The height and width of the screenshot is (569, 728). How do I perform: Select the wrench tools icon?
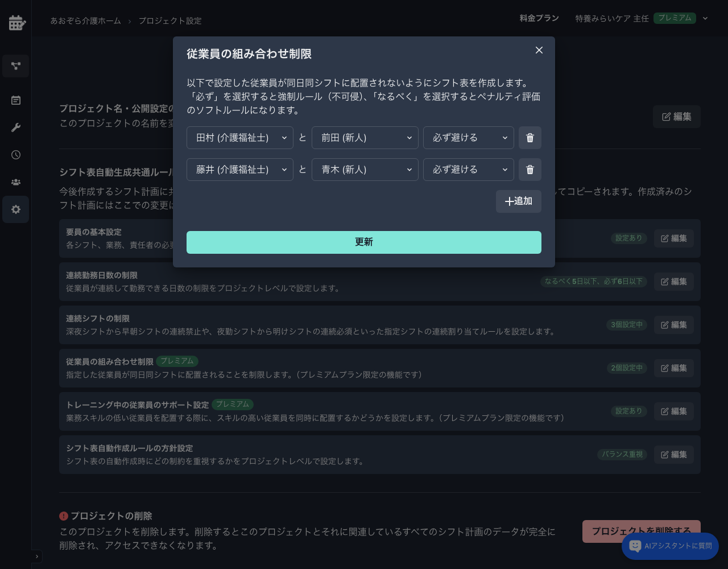coord(15,127)
